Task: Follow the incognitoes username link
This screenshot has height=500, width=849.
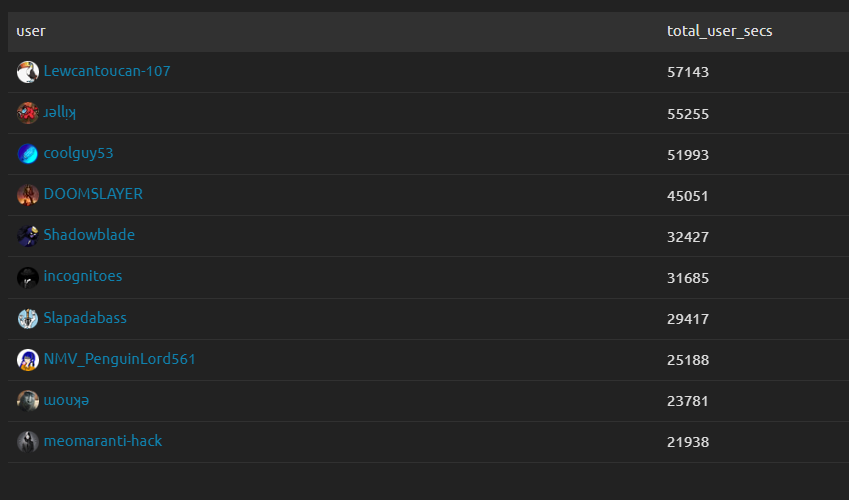Action: pos(83,276)
